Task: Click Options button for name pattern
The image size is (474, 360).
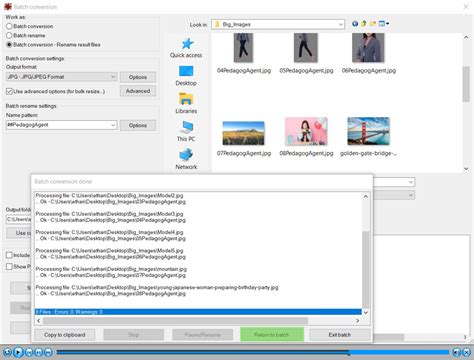Action: (138, 125)
